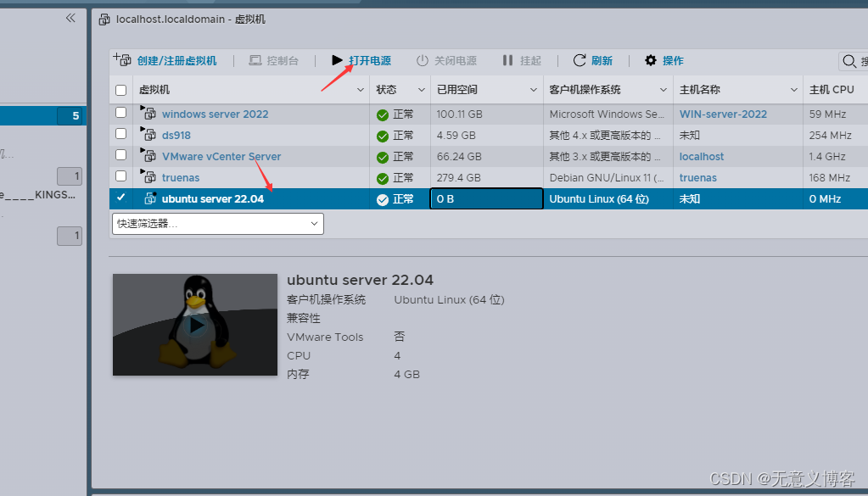Click the truenas hostname link

tap(698, 177)
